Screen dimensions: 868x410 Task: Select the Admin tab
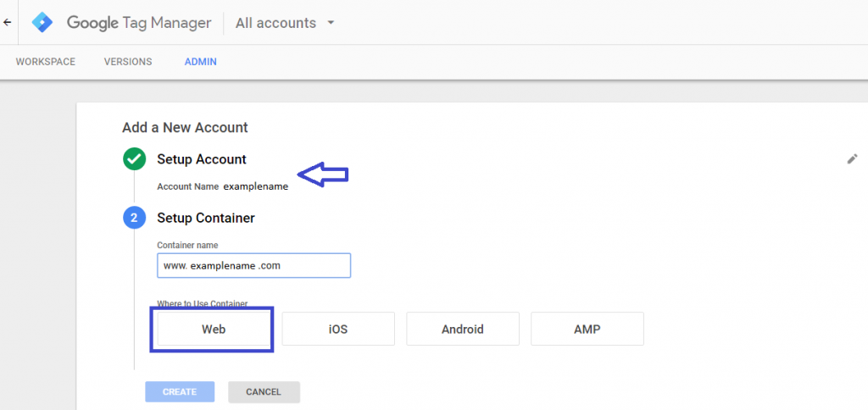click(201, 62)
